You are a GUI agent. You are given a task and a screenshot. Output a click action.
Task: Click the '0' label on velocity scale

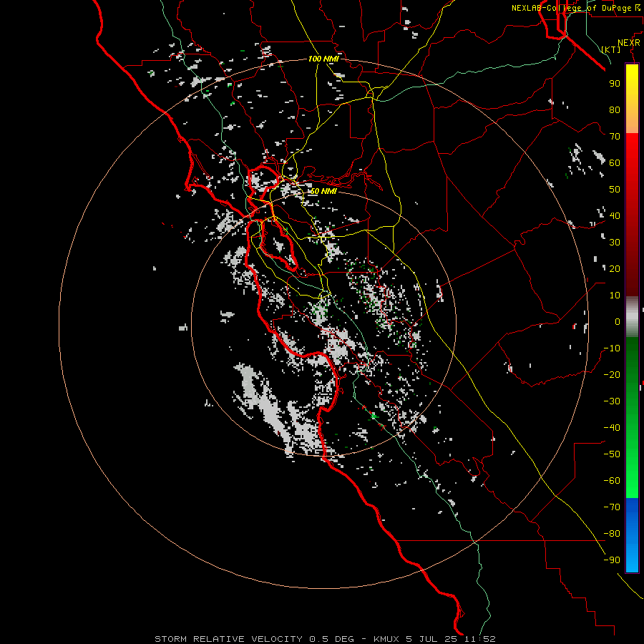pyautogui.click(x=618, y=322)
